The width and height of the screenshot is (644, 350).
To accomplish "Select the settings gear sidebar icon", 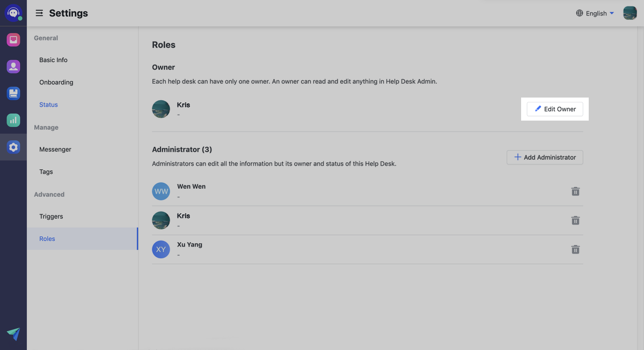I will (x=13, y=147).
